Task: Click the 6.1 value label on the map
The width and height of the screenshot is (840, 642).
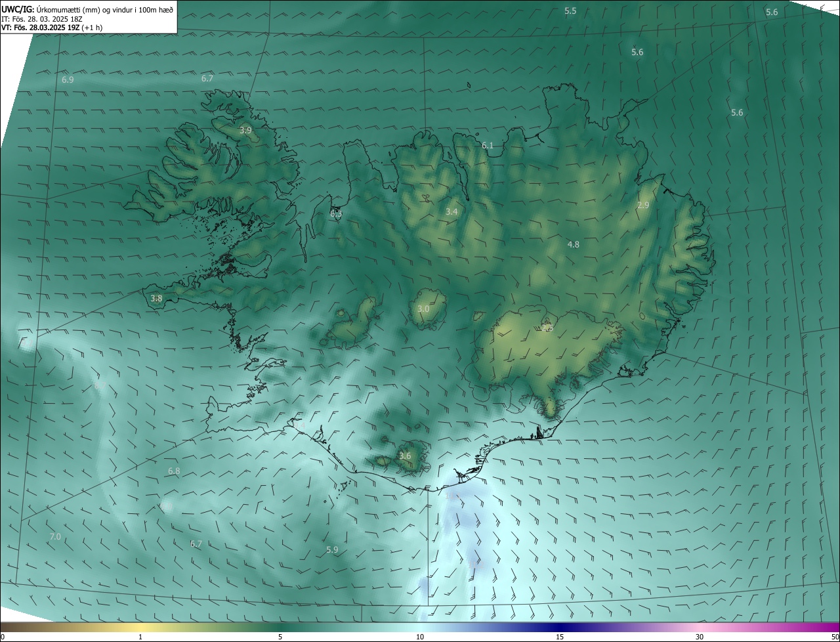Action: 488,146
